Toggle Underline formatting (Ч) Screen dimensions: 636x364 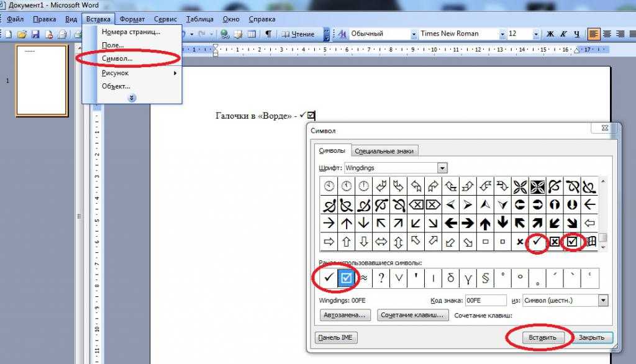[577, 34]
